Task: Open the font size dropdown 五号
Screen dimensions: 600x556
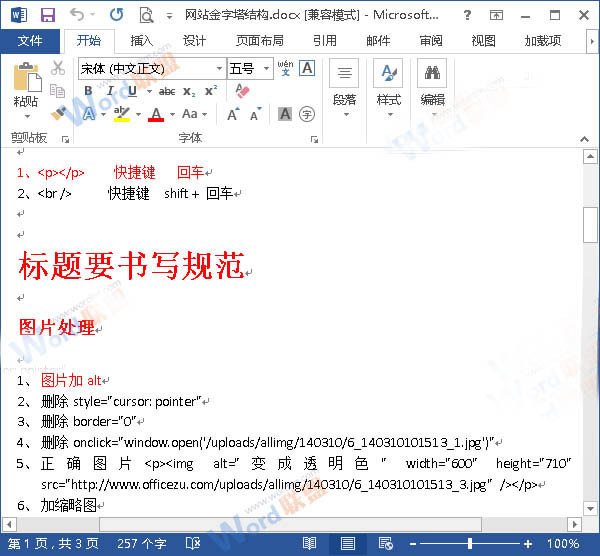Action: 267,68
